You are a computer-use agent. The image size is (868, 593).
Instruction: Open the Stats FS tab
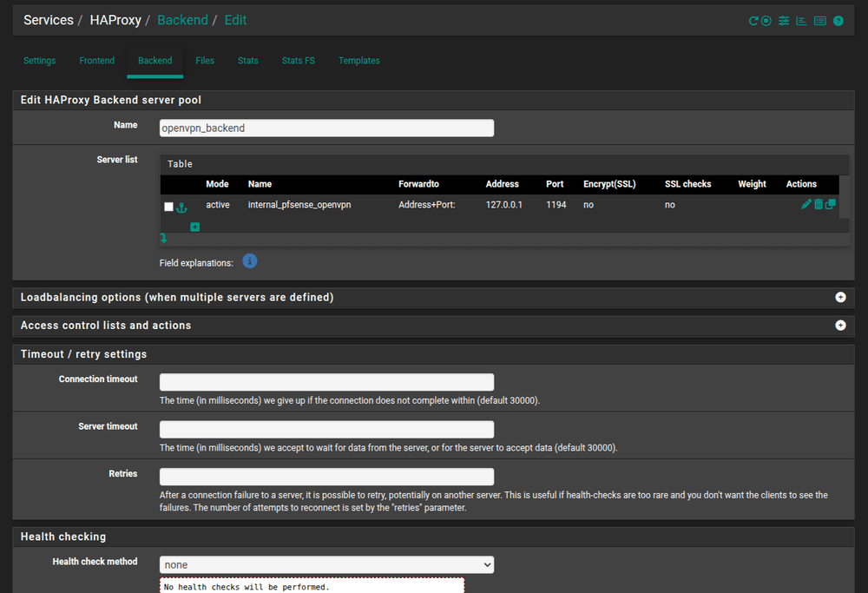coord(299,61)
